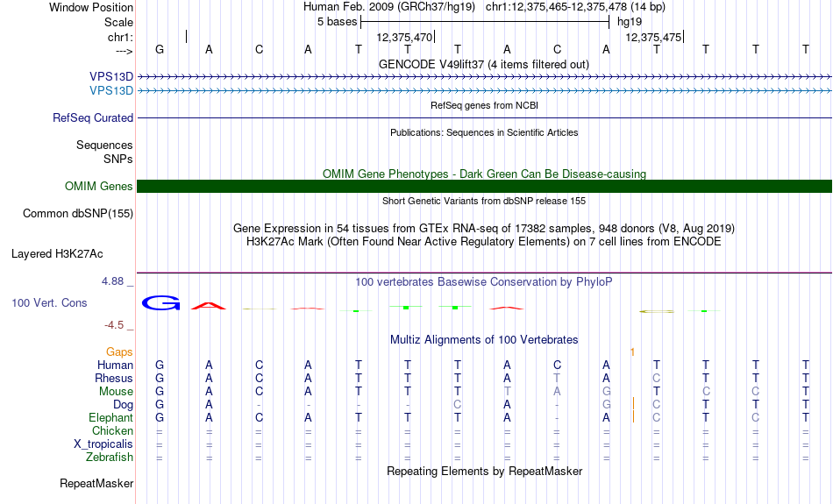Select the Dog alignment row label
The width and height of the screenshot is (833, 504).
pyautogui.click(x=124, y=405)
